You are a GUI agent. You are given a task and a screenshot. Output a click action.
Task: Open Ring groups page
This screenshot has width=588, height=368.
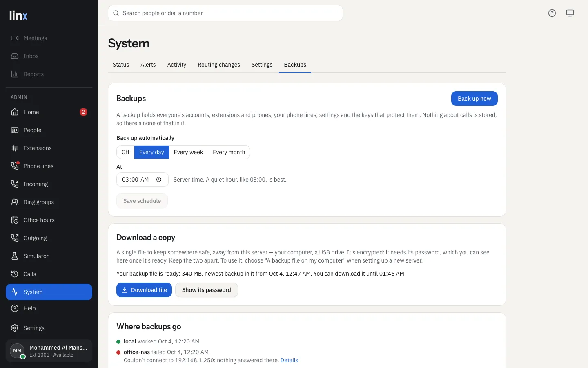click(x=49, y=202)
